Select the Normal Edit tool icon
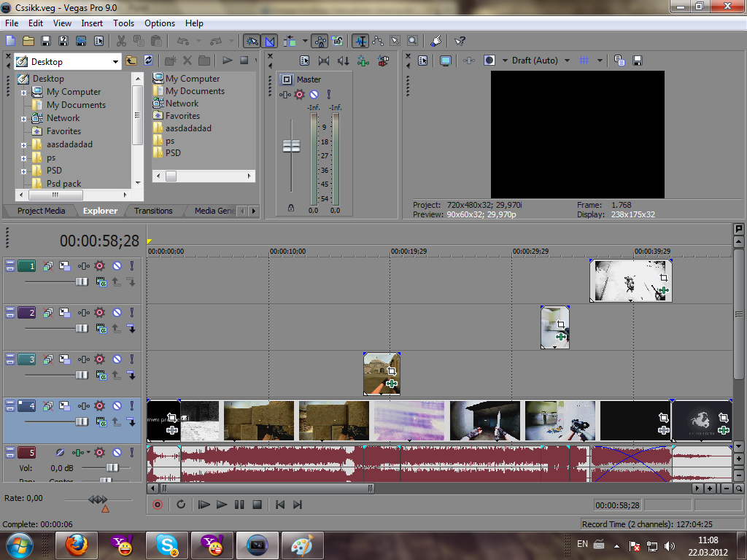This screenshot has height=560, width=747. pos(360,42)
